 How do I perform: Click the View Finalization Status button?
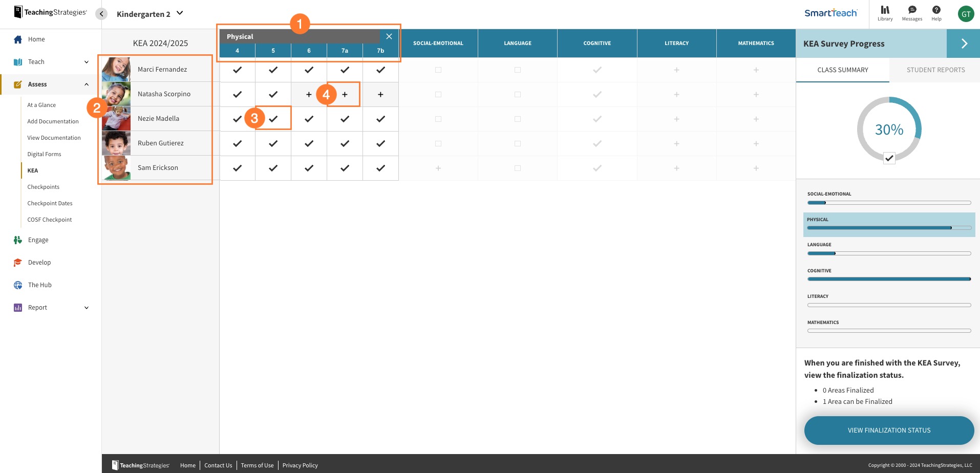pos(889,430)
